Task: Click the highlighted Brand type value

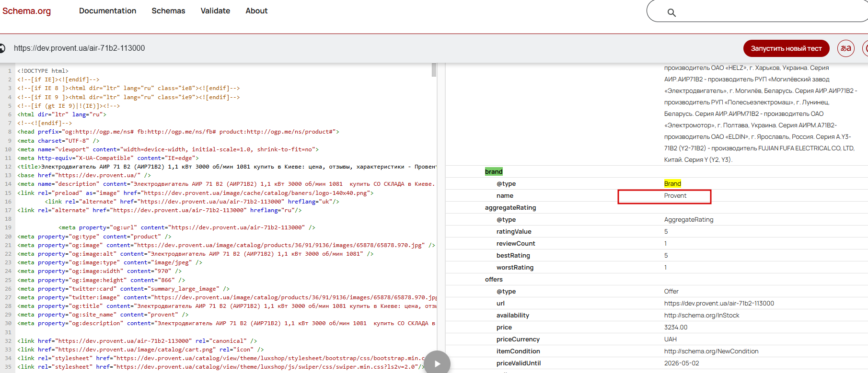Action: click(x=672, y=183)
